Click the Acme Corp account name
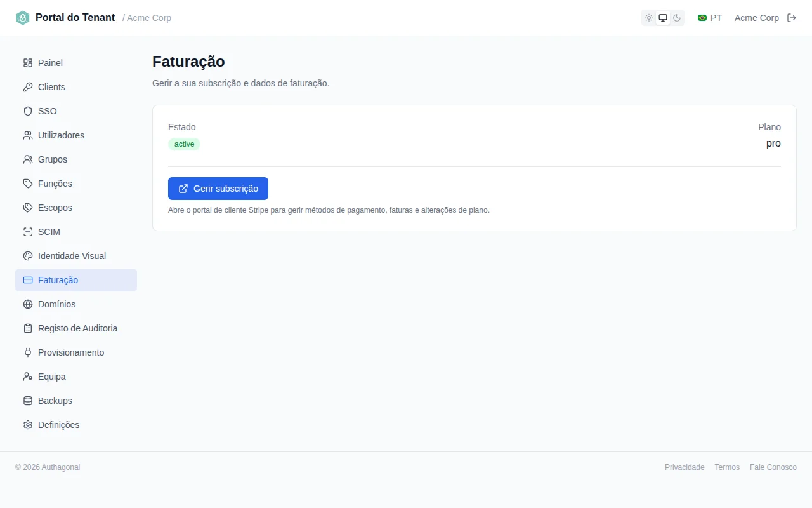 757,18
